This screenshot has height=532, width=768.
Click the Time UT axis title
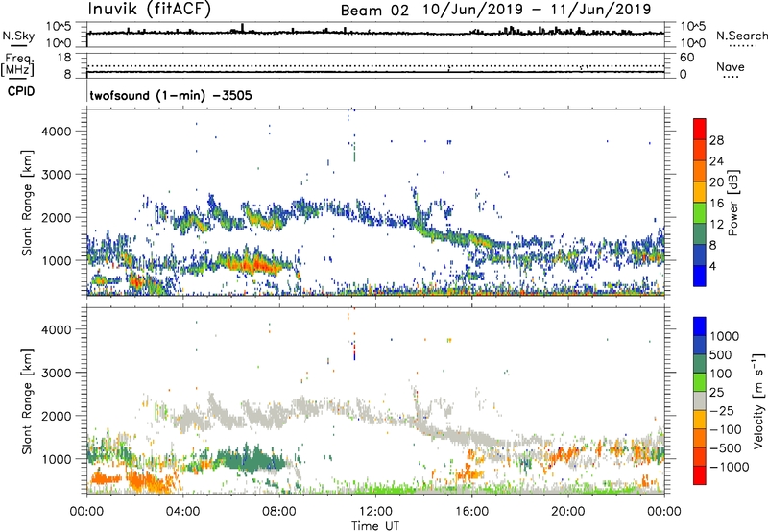375,526
